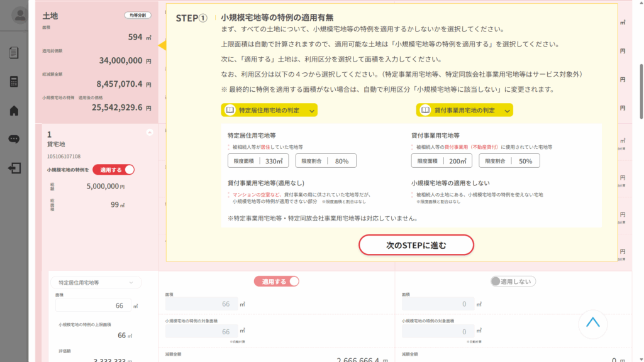
Task: Toggle the pink 適用する switch in middle column
Action: [x=276, y=282]
